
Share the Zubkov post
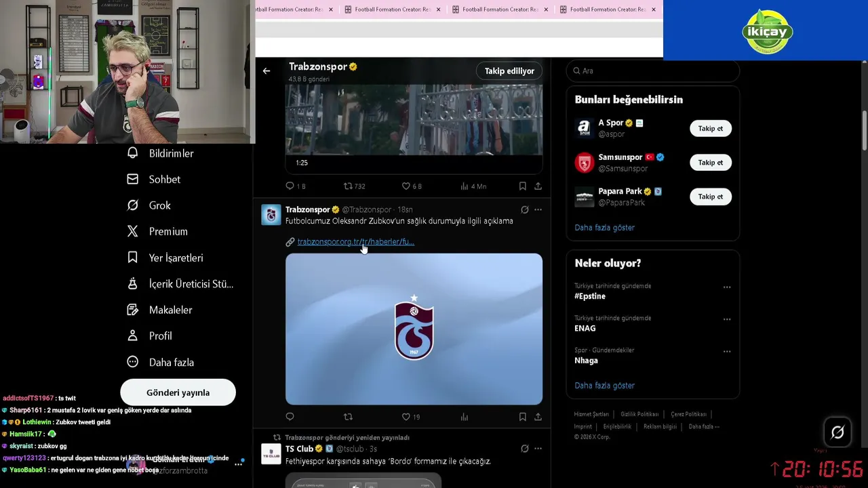(538, 417)
